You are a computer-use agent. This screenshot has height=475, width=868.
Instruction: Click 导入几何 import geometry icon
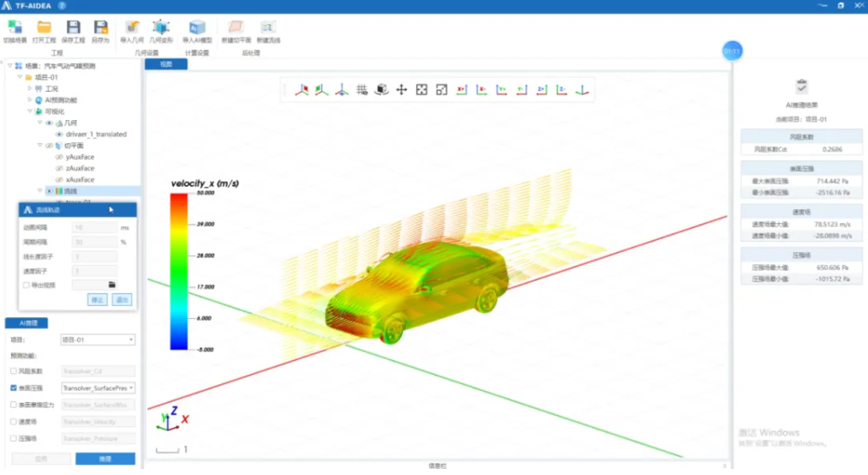[132, 31]
